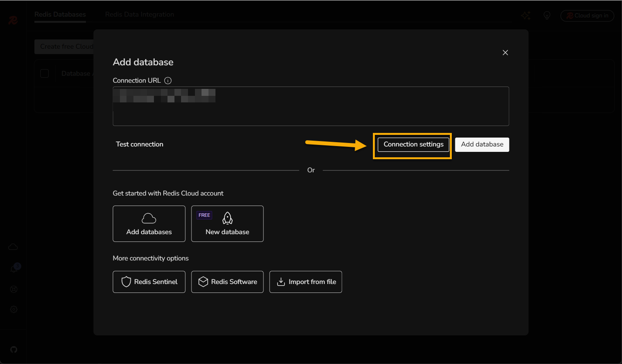Select the Import from file option
622x364 pixels.
click(306, 282)
